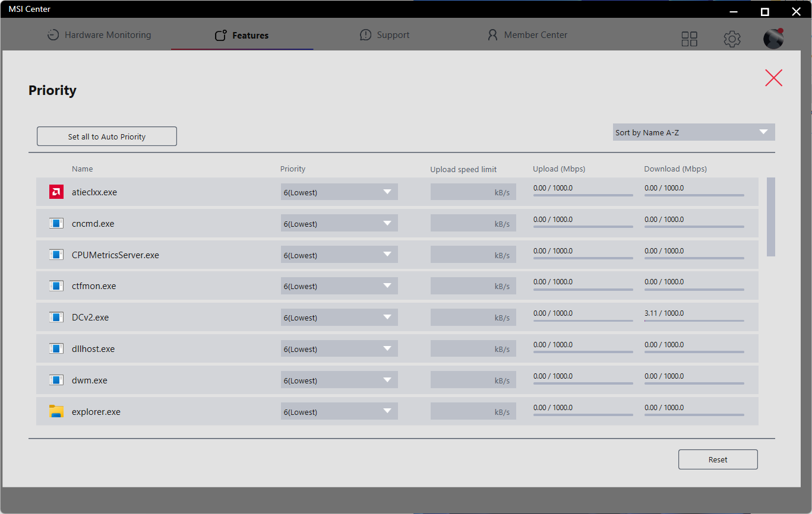This screenshot has height=514, width=812.
Task: Click explorer.exe download progress bar
Action: point(694,414)
